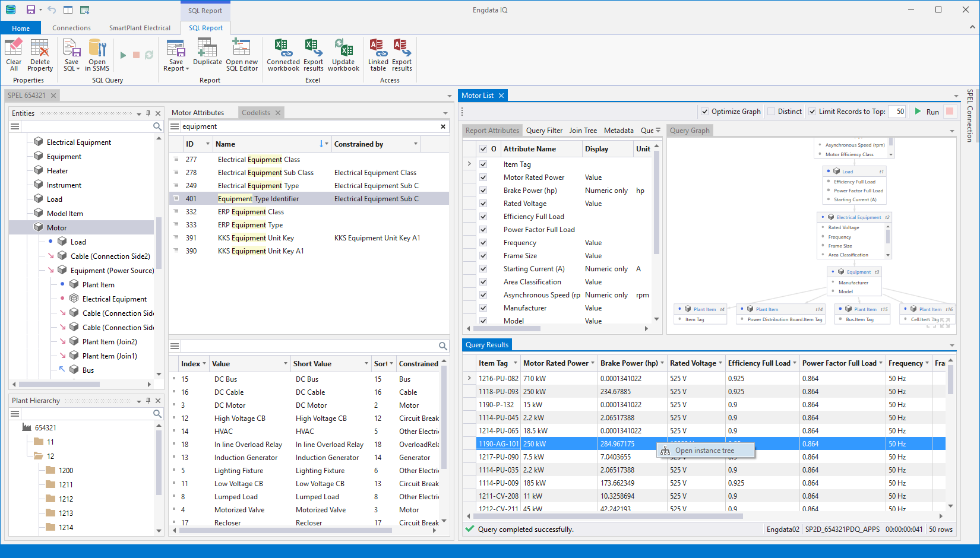Click the codelist values search icon
980x558 pixels.
[443, 346]
